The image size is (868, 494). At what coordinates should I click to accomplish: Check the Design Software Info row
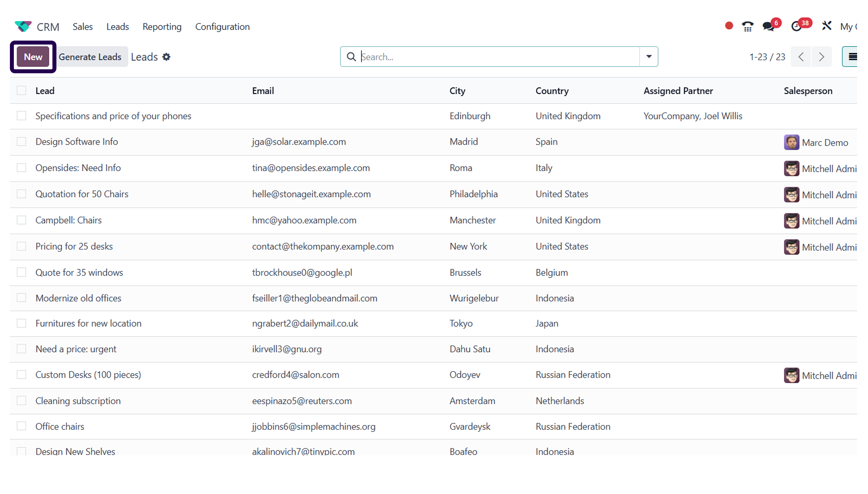21,142
